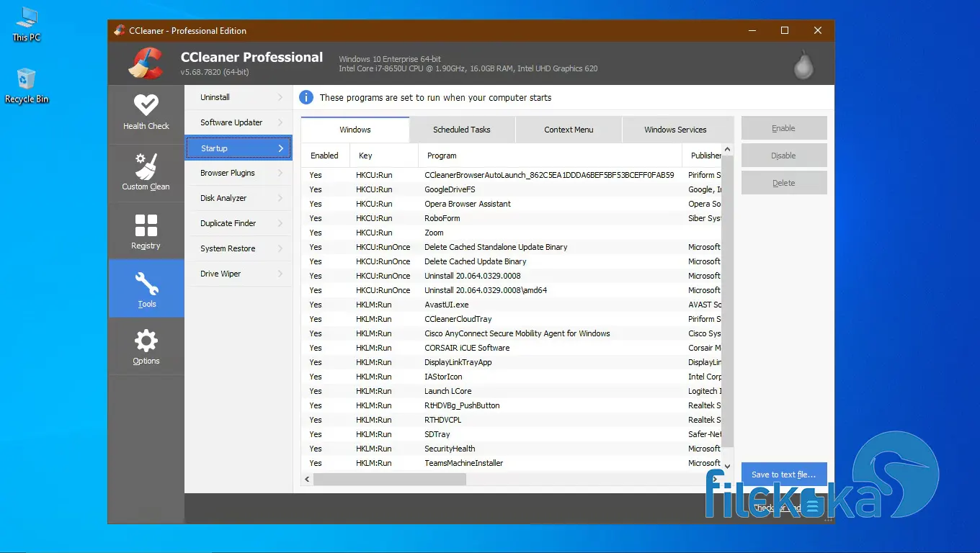980x553 pixels.
Task: Open the Health Check section
Action: (146, 114)
